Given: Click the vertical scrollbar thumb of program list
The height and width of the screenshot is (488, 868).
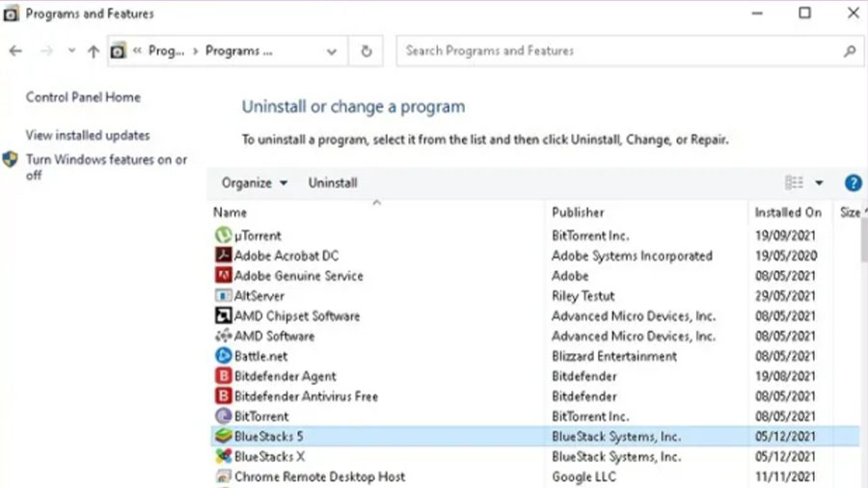Looking at the screenshot, I should [x=864, y=240].
